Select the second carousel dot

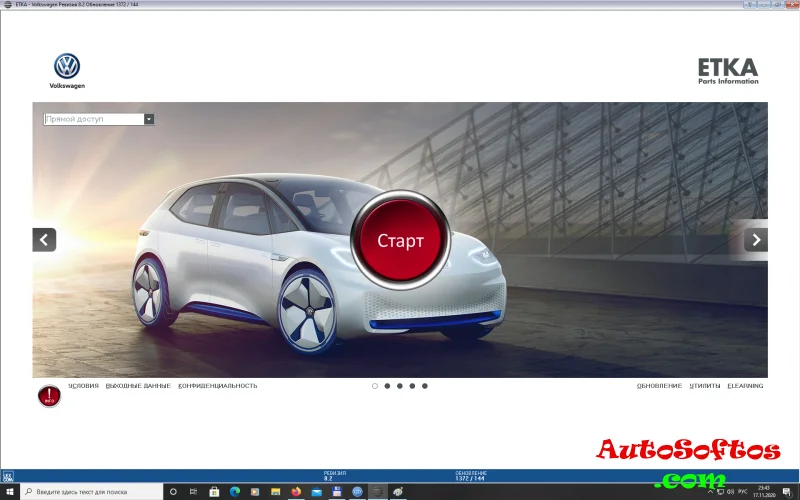click(387, 385)
